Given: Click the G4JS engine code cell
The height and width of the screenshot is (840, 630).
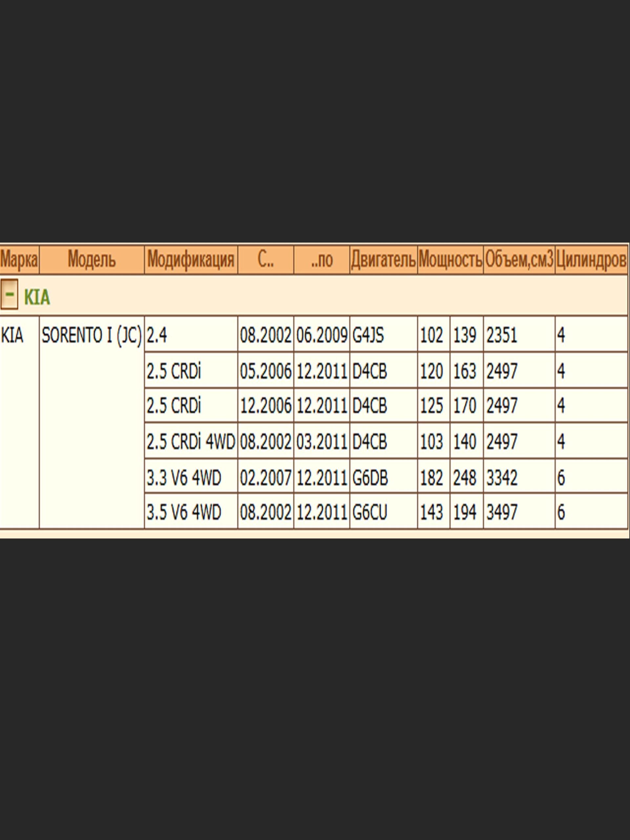Looking at the screenshot, I should 368,335.
